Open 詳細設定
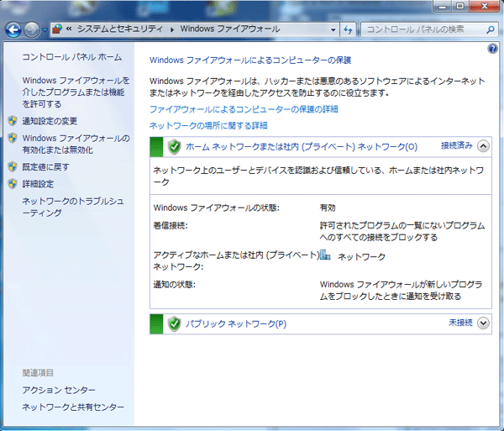This screenshot has height=431, width=504. [38, 184]
